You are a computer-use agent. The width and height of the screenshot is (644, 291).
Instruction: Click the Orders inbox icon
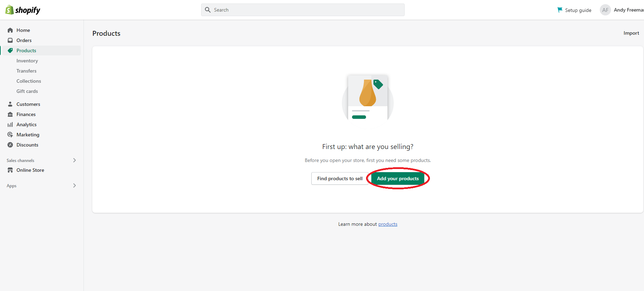click(10, 40)
